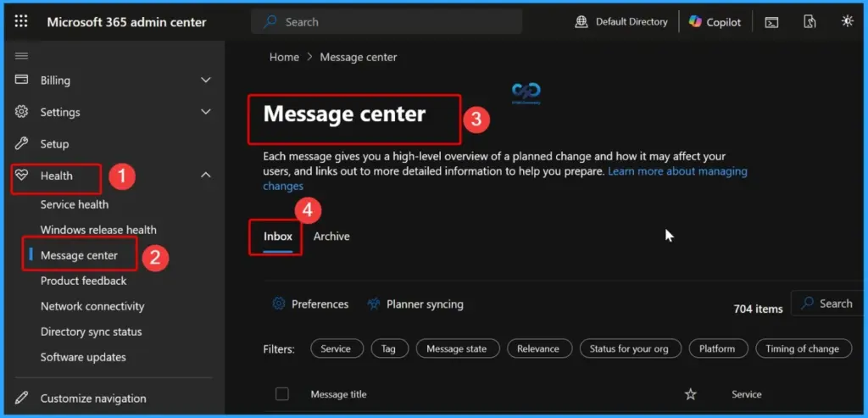Image resolution: width=868 pixels, height=418 pixels.
Task: Open the Platform filter
Action: point(717,348)
